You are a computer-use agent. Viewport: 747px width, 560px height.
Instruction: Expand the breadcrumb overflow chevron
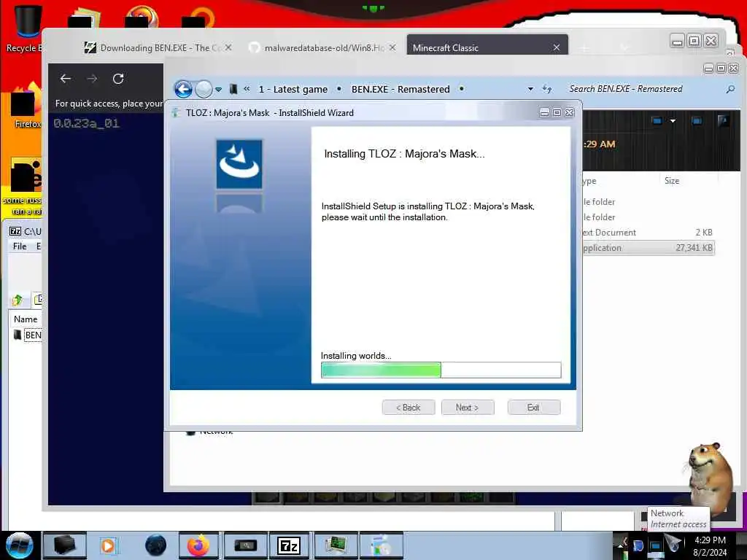coord(247,89)
